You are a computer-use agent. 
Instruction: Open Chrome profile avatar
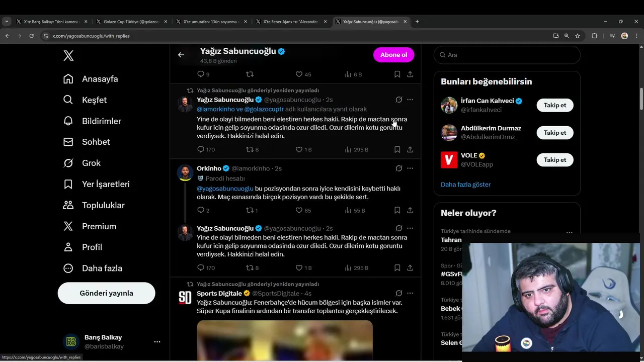coord(624,36)
